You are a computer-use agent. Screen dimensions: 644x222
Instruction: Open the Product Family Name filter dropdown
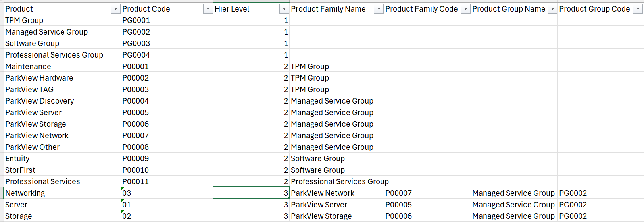379,9
